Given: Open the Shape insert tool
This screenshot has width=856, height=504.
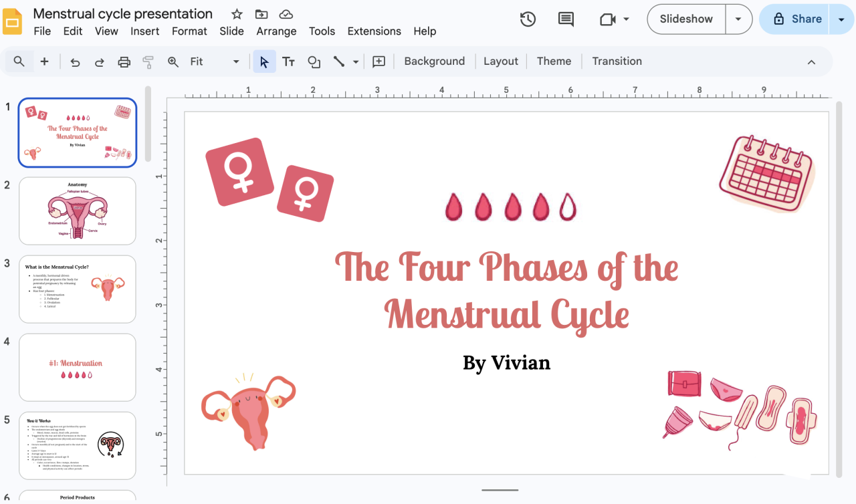Looking at the screenshot, I should pos(314,61).
